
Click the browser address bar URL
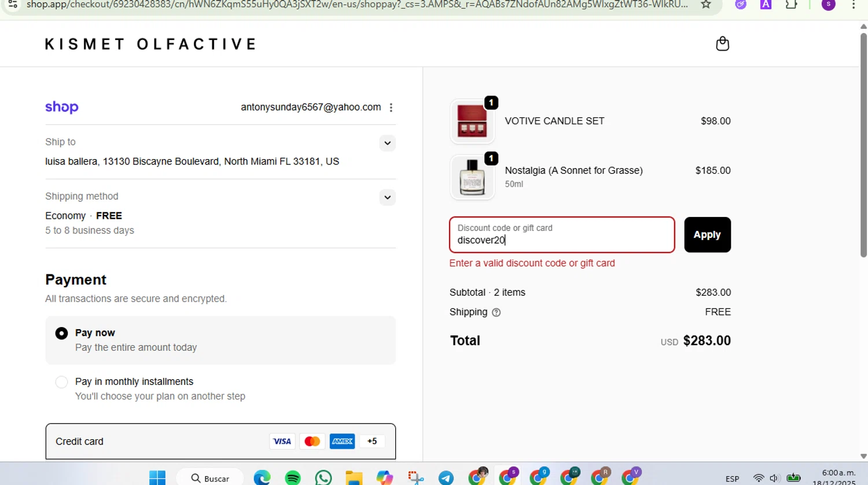[357, 5]
